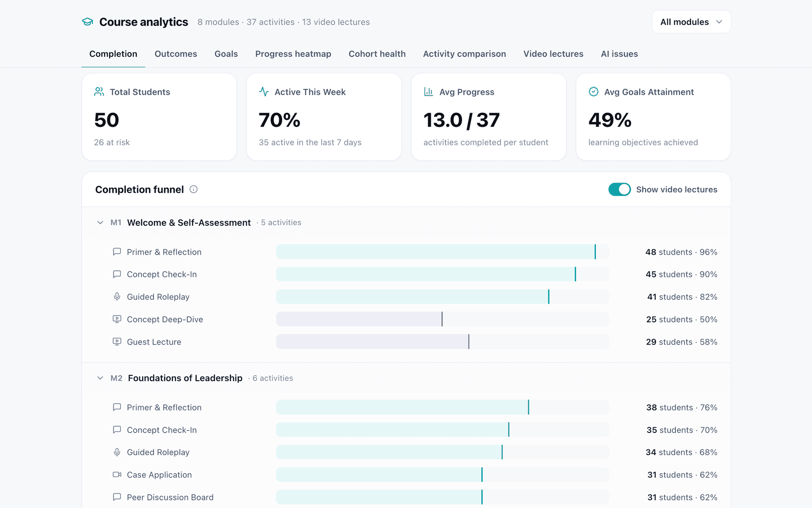This screenshot has width=812, height=508.
Task: Click the chat icon for M1 Primer & Reflection
Action: click(117, 252)
